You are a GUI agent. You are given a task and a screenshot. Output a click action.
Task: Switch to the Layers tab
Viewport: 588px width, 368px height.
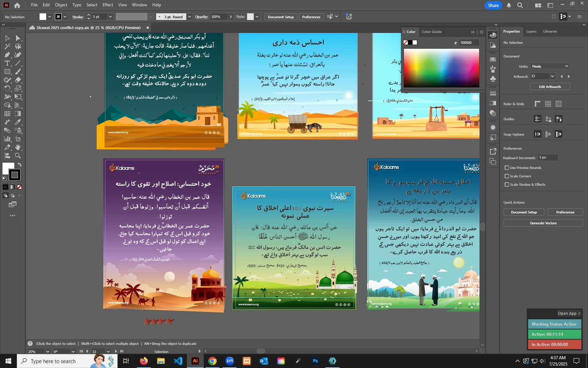[531, 32]
